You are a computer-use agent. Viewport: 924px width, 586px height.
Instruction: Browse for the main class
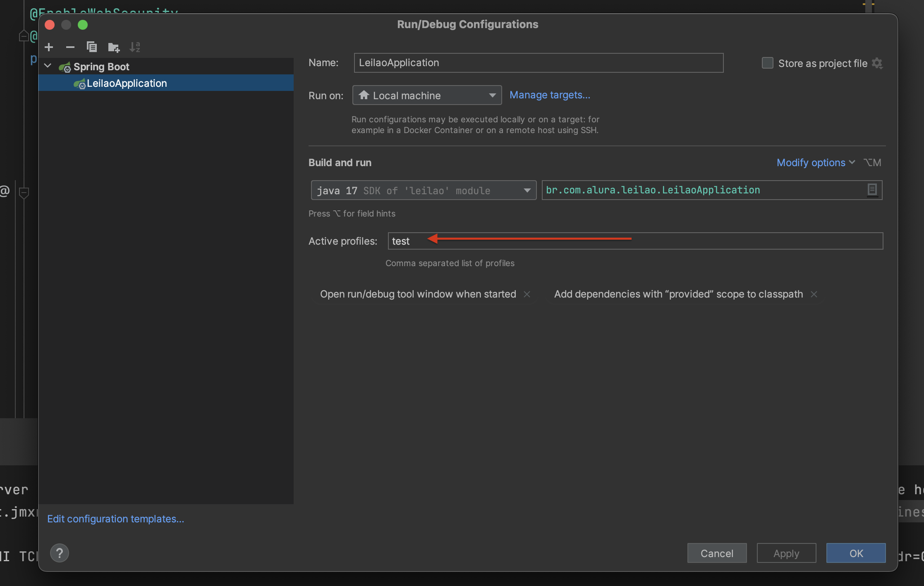(873, 190)
